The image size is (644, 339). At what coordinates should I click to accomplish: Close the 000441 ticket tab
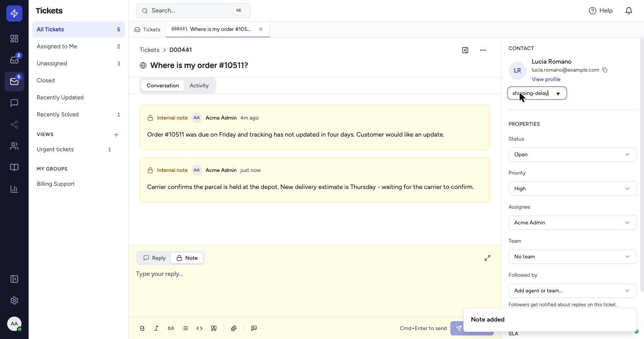coord(261,29)
